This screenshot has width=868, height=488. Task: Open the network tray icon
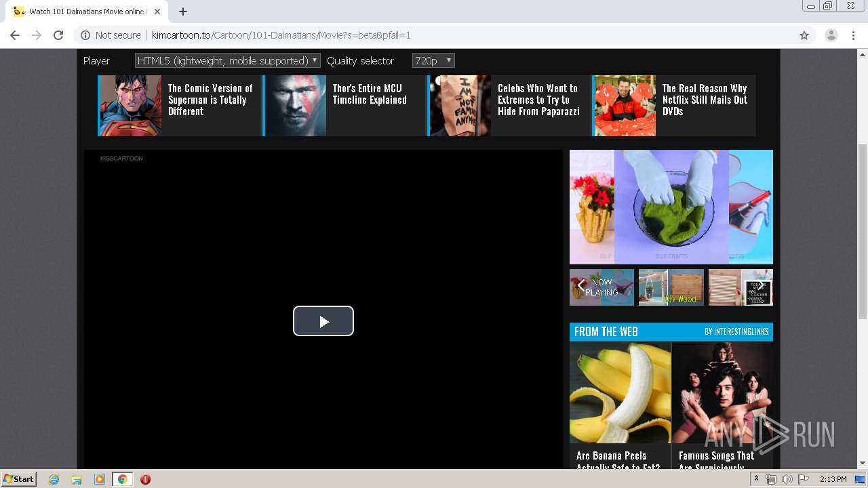(771, 479)
